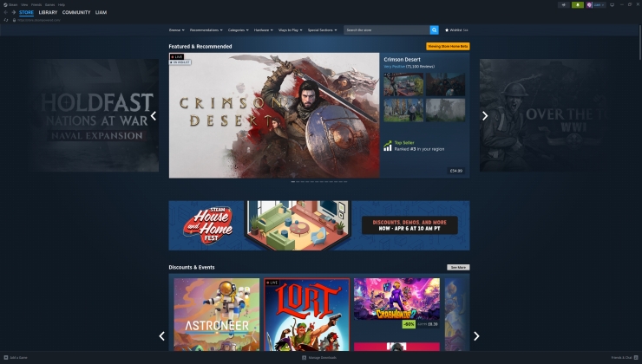The width and height of the screenshot is (642, 364).
Task: Open the Liam account dropdown
Action: point(599,5)
